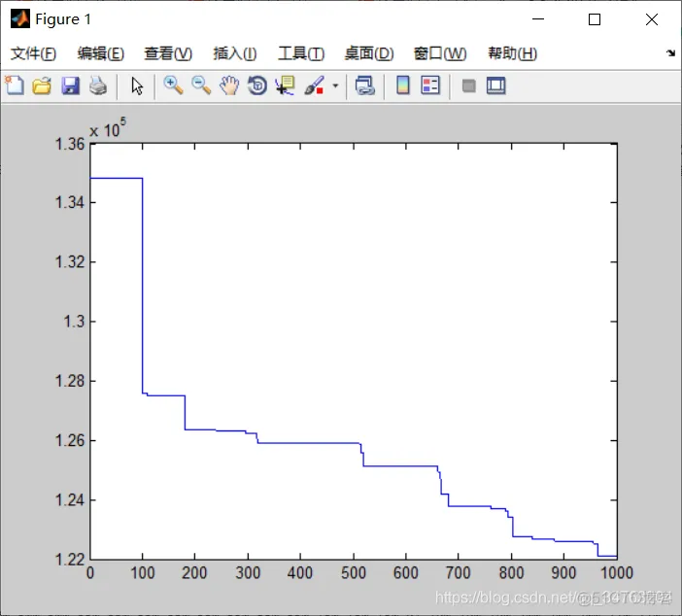682x616 pixels.
Task: Click the y-axis label 1.34
Action: (x=70, y=203)
